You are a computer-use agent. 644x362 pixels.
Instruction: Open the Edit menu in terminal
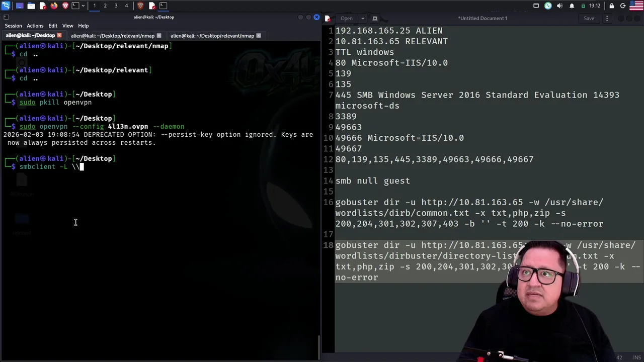click(53, 26)
